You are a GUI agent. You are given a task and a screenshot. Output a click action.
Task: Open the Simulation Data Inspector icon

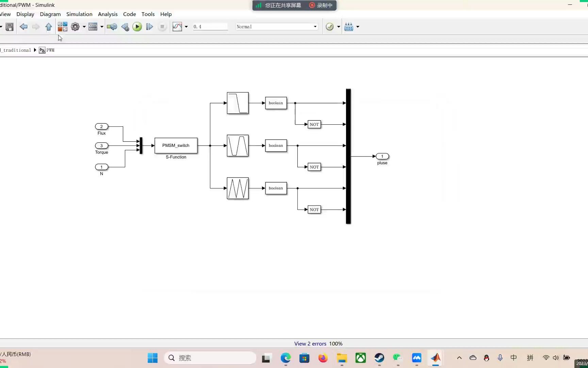[177, 27]
